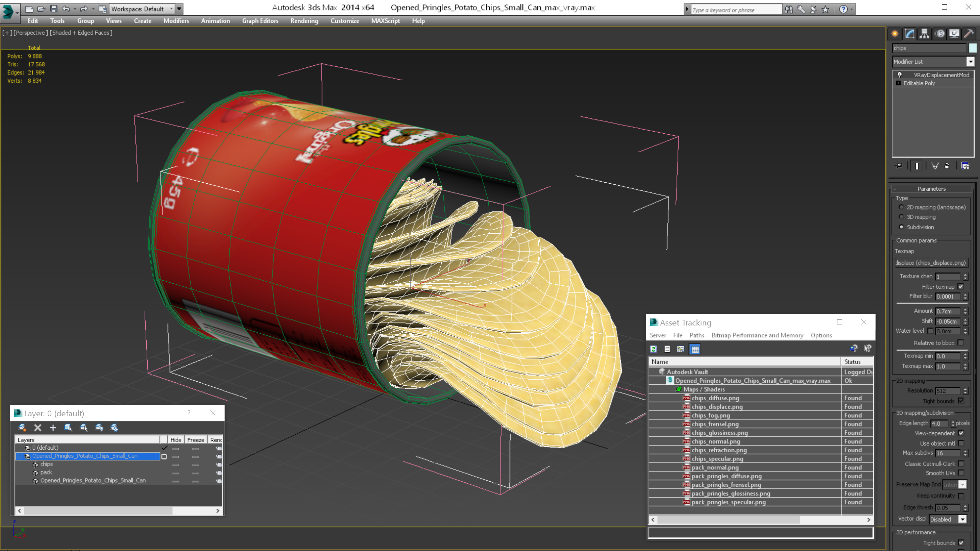Viewport: 980px width, 551px height.
Task: Click Status column header in Asset Tracking
Action: 857,362
